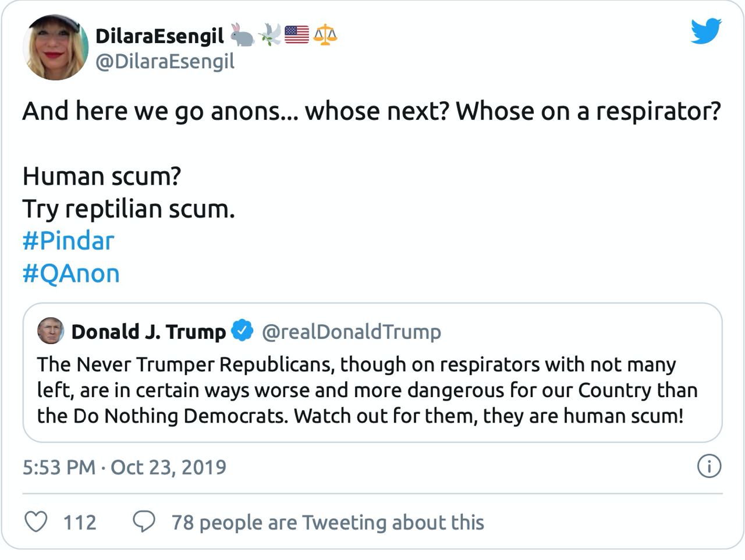This screenshot has width=745, height=560.
Task: Open the #Pindar hashtag
Action: tap(68, 241)
